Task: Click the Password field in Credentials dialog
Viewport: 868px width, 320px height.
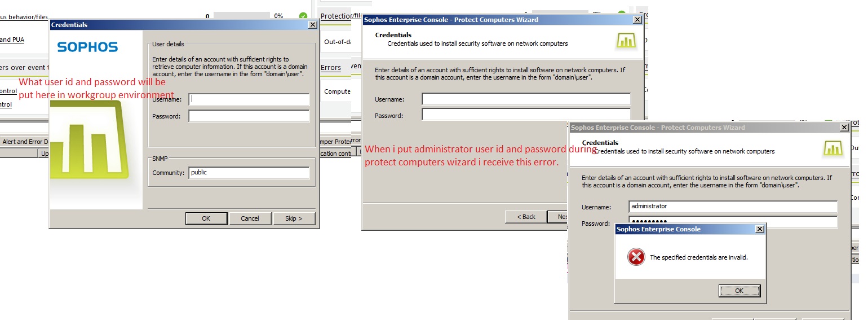Action: 249,116
